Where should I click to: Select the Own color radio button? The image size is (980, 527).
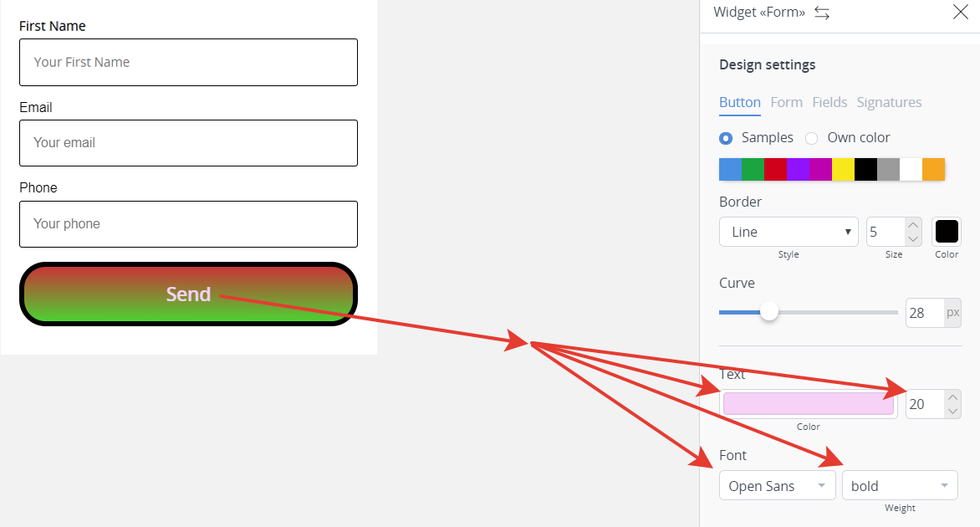click(x=811, y=138)
